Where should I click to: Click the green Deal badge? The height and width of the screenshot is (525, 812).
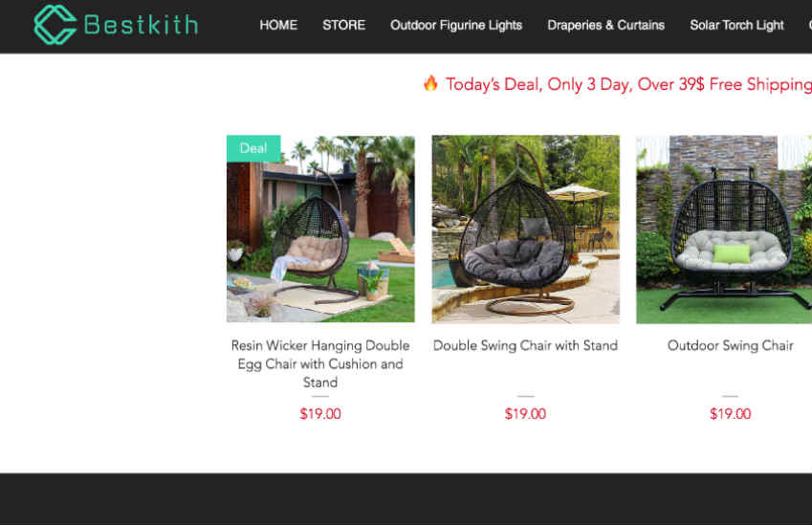click(x=253, y=148)
